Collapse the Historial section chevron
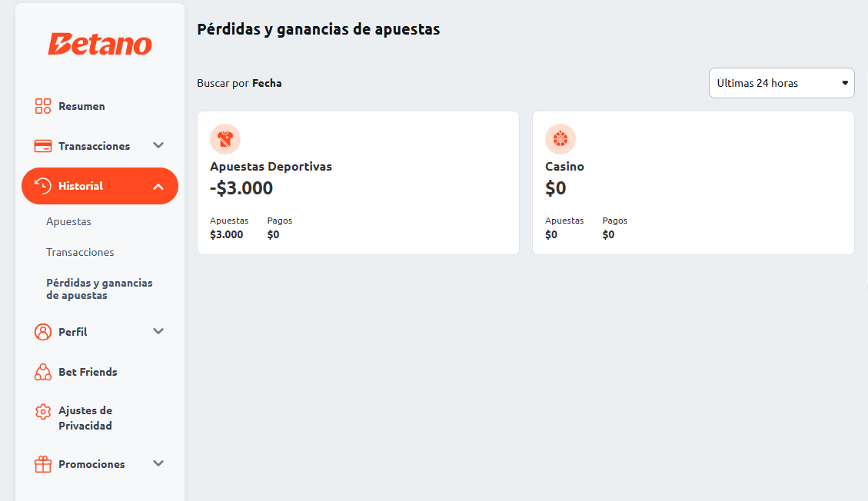The image size is (868, 501). tap(158, 187)
